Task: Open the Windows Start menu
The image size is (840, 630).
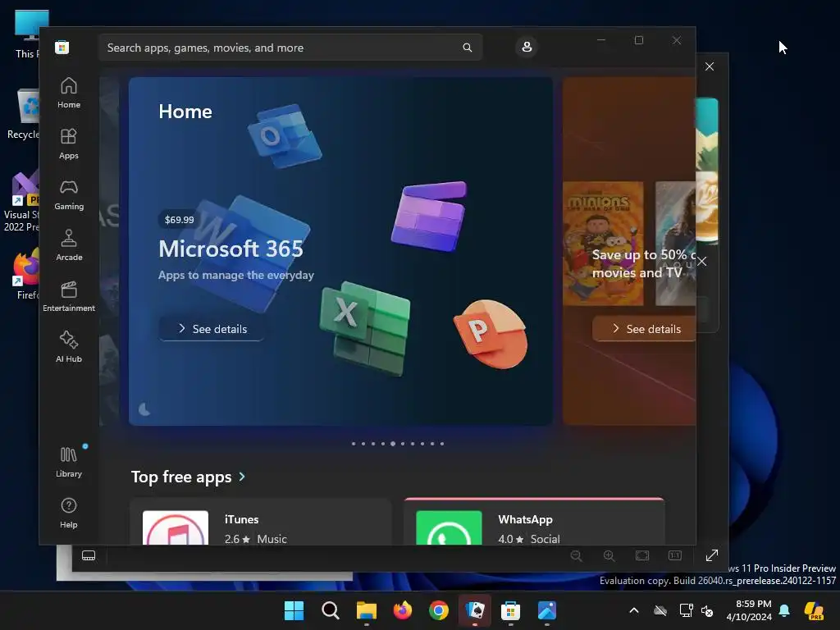Action: point(294,610)
